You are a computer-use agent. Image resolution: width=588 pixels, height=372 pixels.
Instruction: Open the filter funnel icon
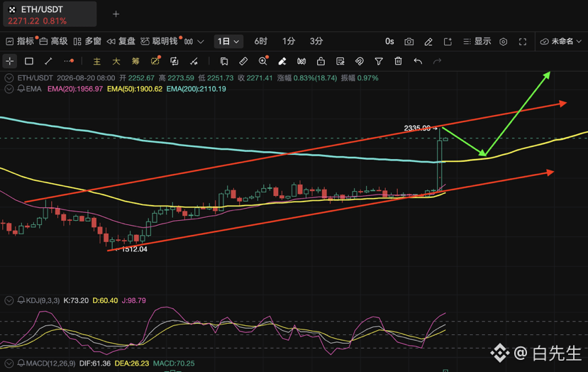coord(379,61)
